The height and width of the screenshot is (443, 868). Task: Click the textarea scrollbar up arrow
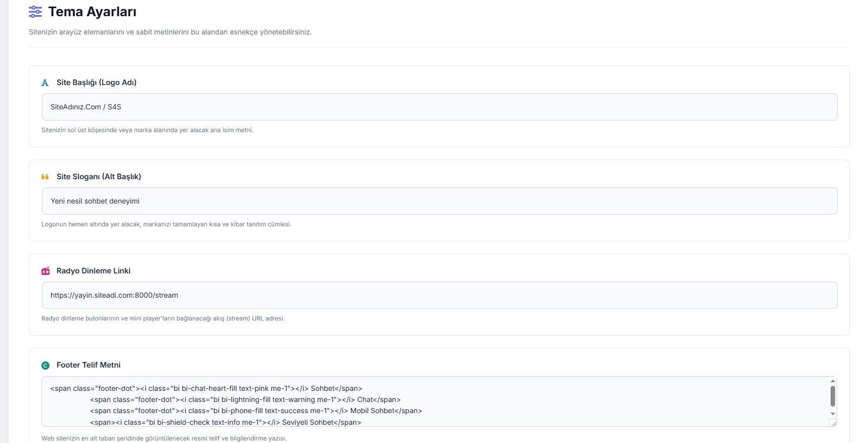833,381
